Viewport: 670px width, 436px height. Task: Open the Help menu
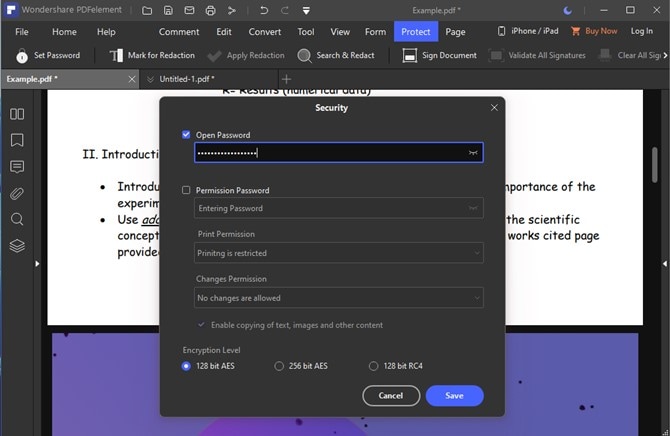click(x=106, y=32)
